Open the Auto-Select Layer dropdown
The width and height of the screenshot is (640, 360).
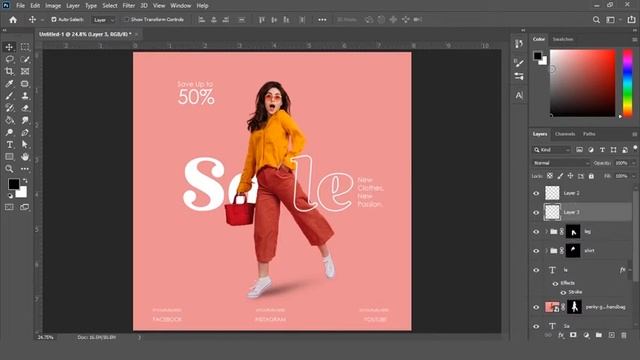click(104, 20)
